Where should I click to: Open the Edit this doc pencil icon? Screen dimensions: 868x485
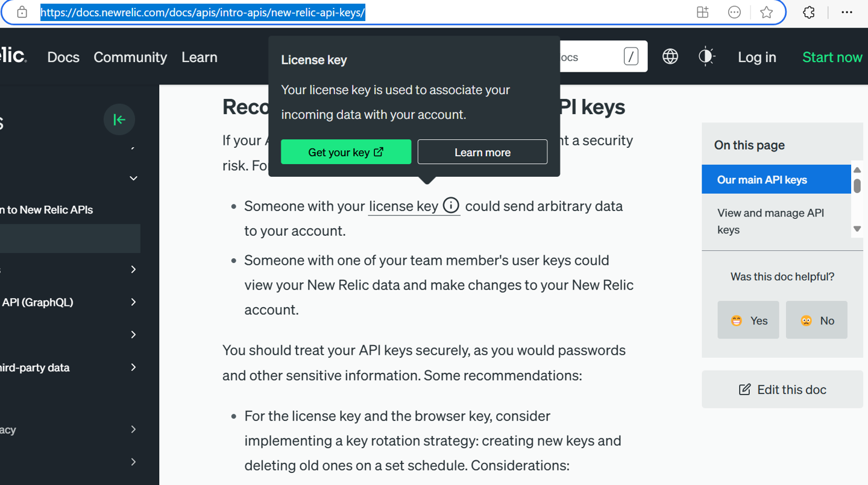click(744, 389)
